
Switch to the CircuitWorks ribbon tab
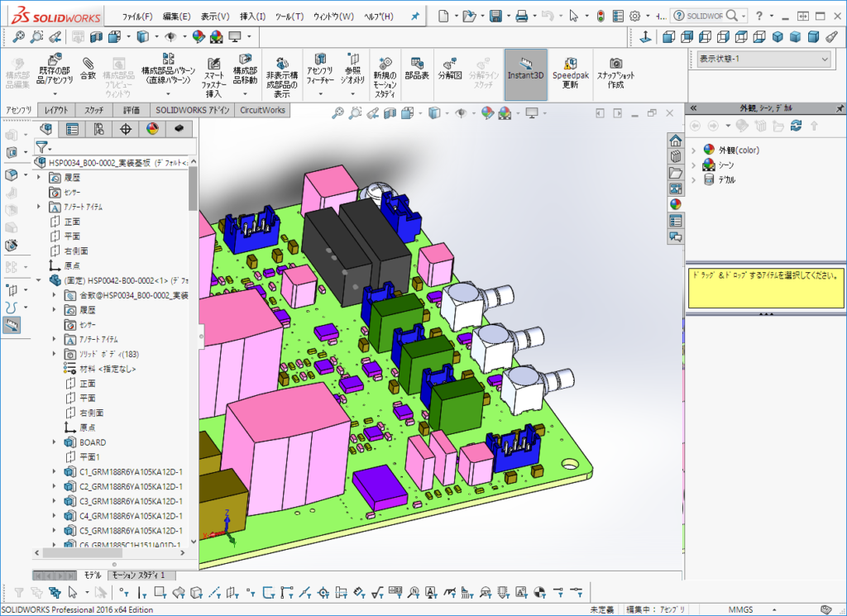(x=262, y=110)
